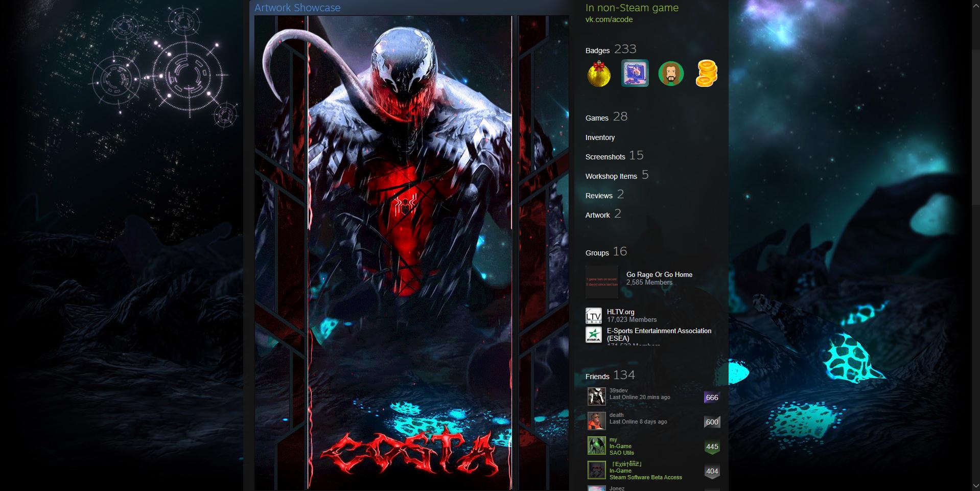The height and width of the screenshot is (491, 980).
Task: Open the ESEA group logo
Action: point(594,335)
